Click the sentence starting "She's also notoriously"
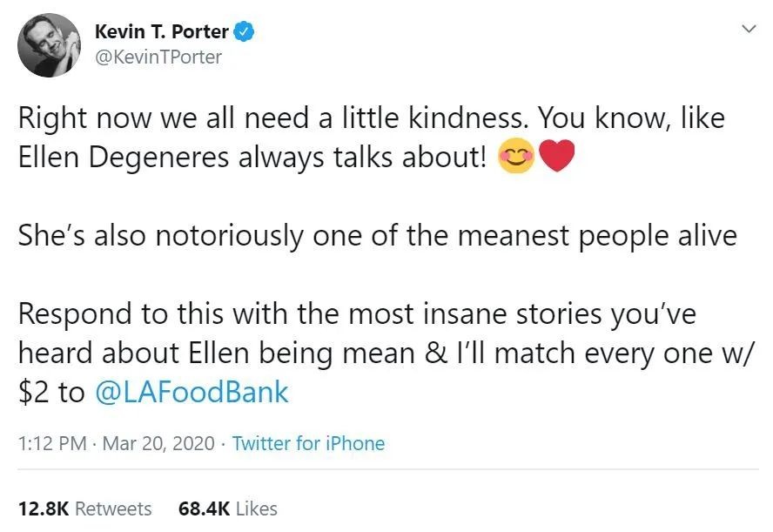This screenshot has height=532, width=773. coord(376,236)
